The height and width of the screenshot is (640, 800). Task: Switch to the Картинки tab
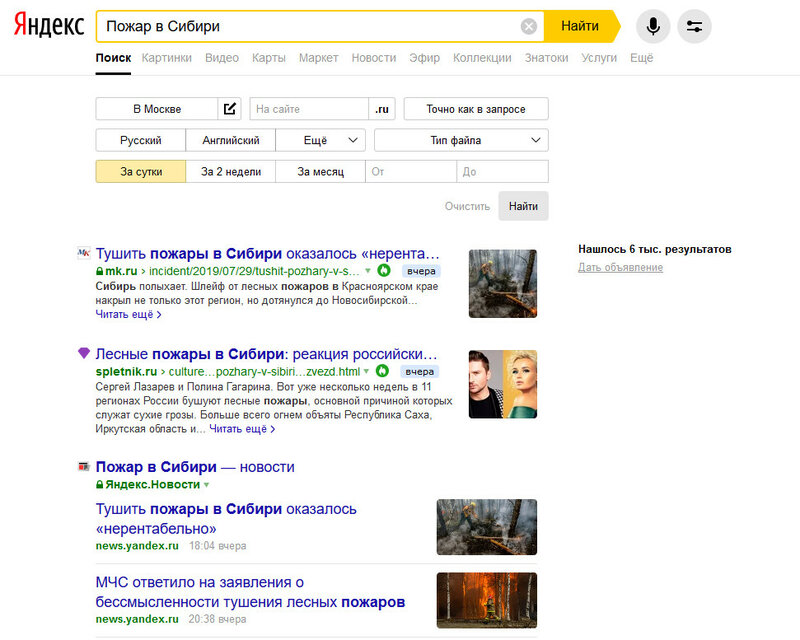coord(167,58)
